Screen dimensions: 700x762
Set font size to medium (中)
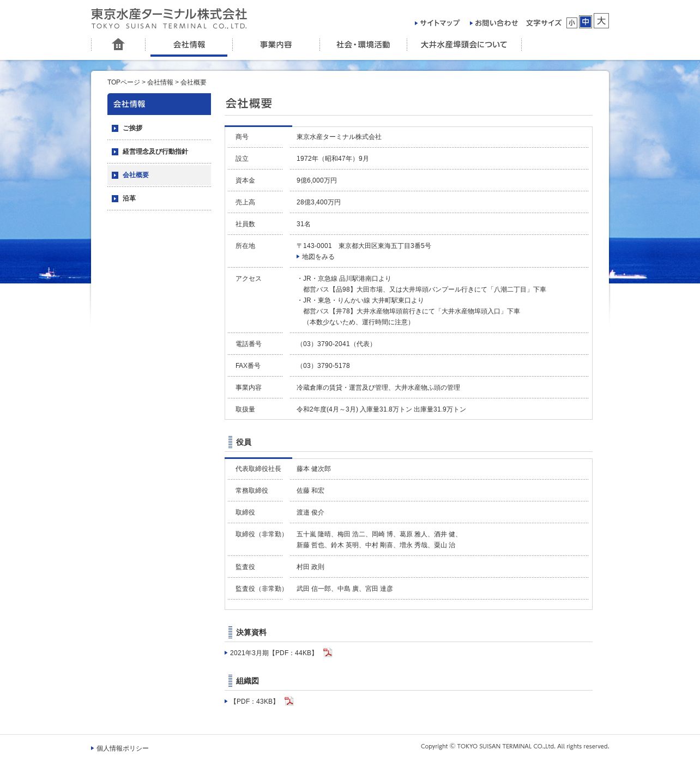586,22
